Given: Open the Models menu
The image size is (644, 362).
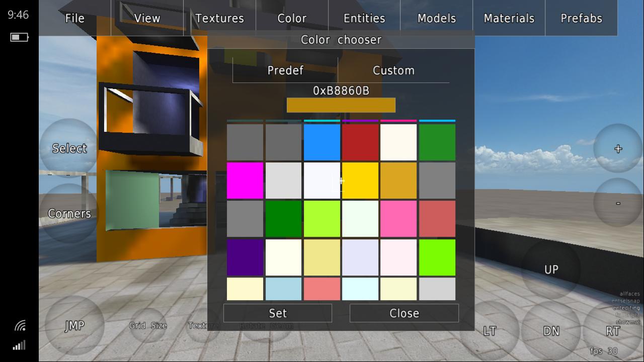Looking at the screenshot, I should click(x=437, y=18).
